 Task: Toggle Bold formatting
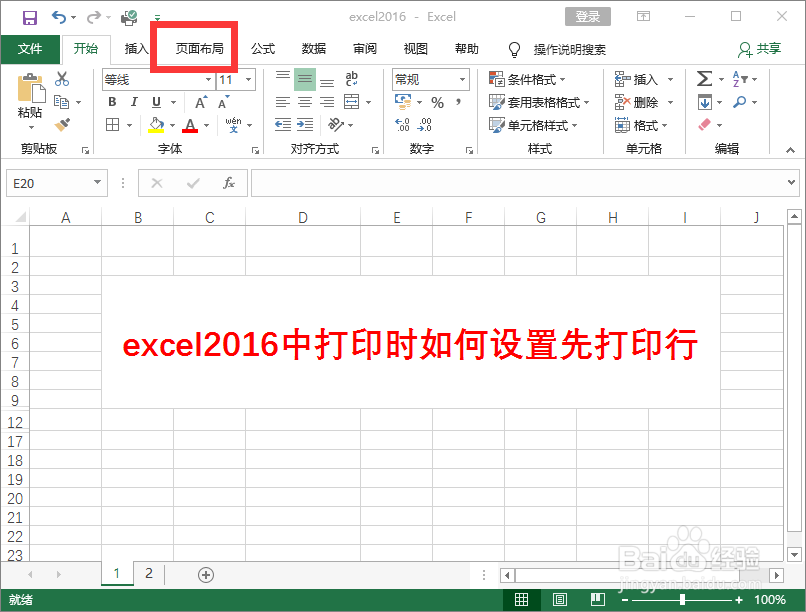coord(112,102)
